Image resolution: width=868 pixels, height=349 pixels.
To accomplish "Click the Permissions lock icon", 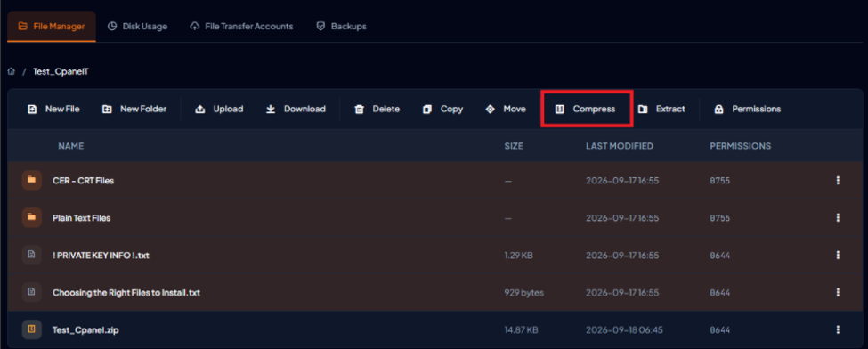I will tap(719, 110).
